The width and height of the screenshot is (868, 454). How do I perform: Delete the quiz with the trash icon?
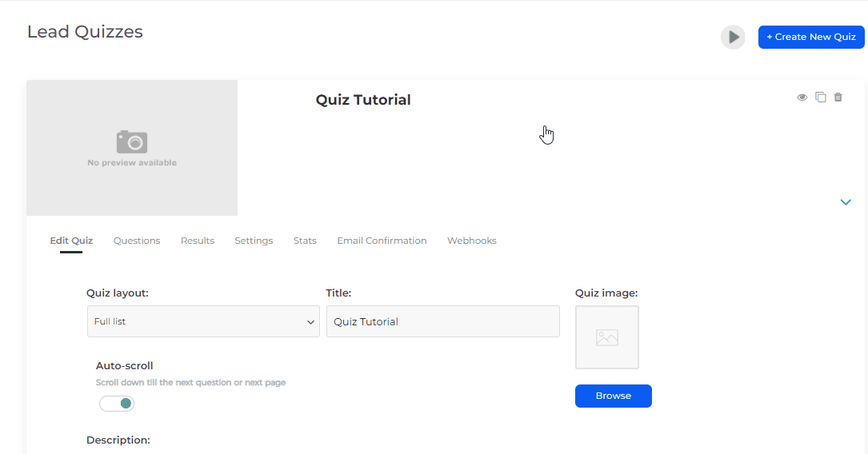(838, 98)
